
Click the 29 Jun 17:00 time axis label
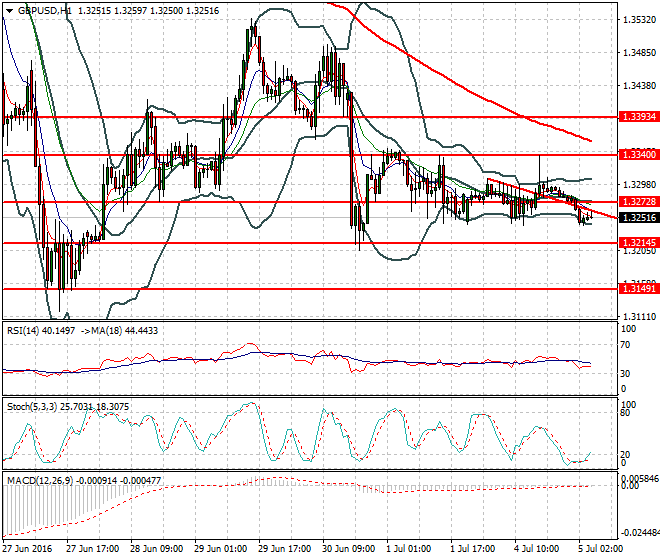285,549
